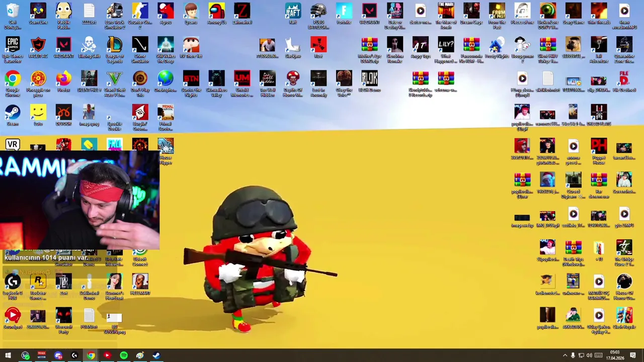Screen dimensions: 644x362
Task: Open the notification center button
Action: [633, 355]
